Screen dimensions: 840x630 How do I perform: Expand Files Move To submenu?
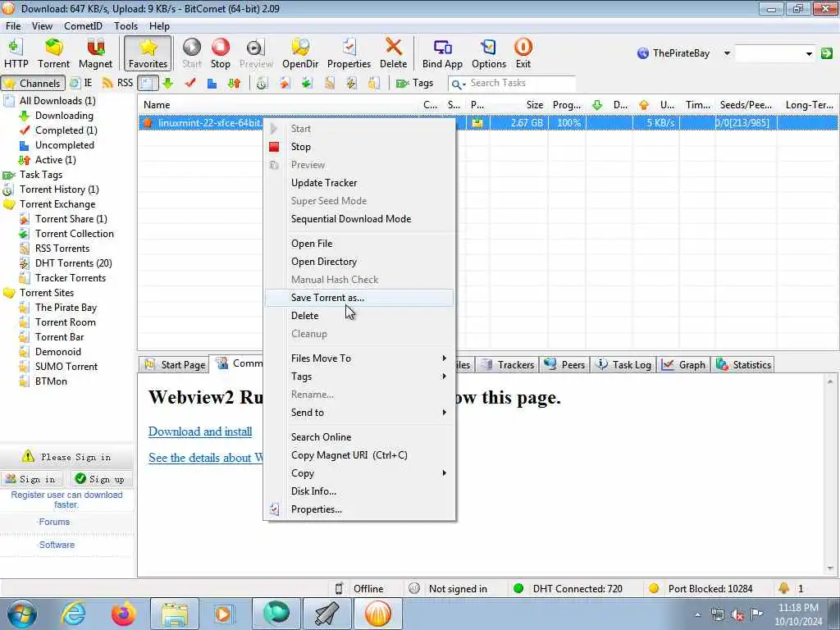359,358
